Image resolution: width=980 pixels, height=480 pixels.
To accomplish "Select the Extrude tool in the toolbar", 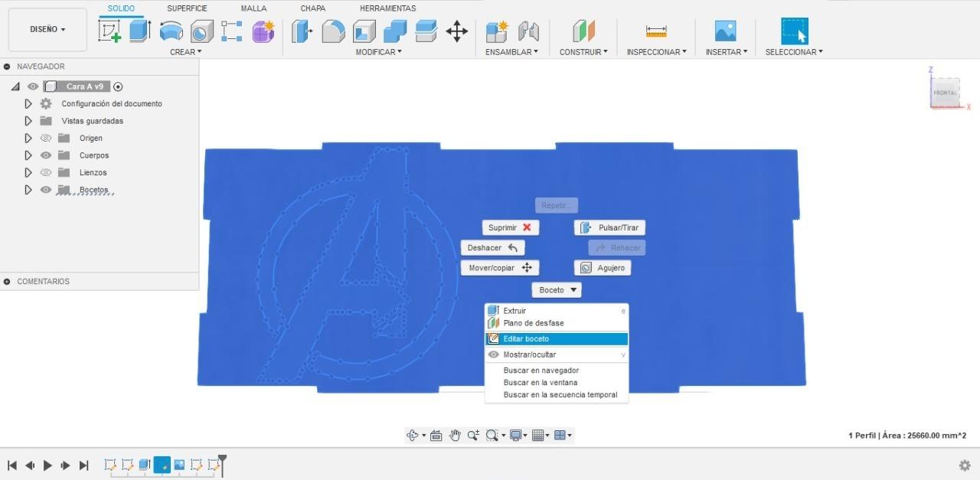I will coord(140,31).
